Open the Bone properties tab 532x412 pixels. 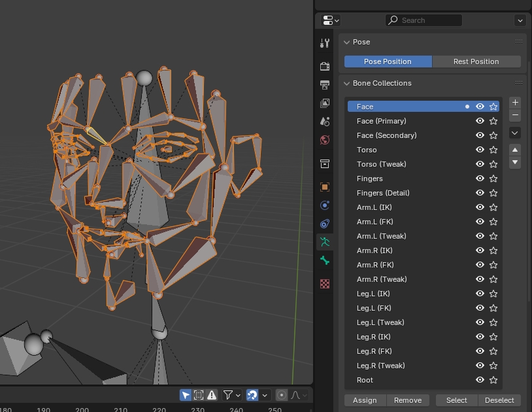pyautogui.click(x=325, y=260)
